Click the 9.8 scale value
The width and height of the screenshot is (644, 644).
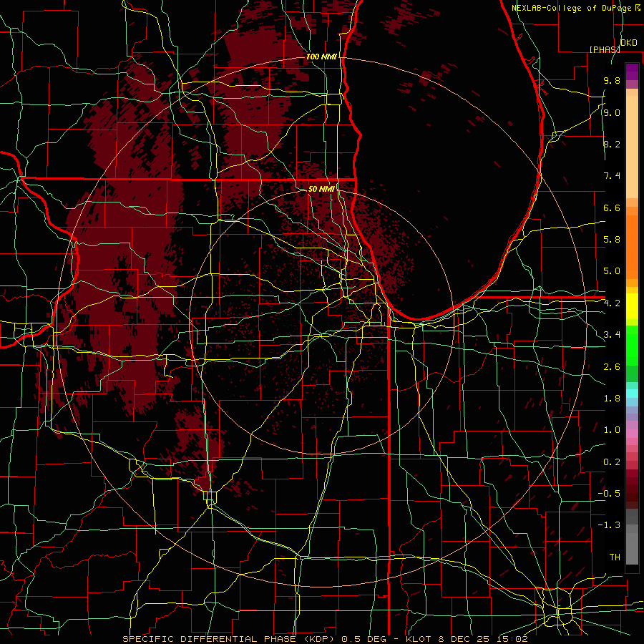click(612, 80)
